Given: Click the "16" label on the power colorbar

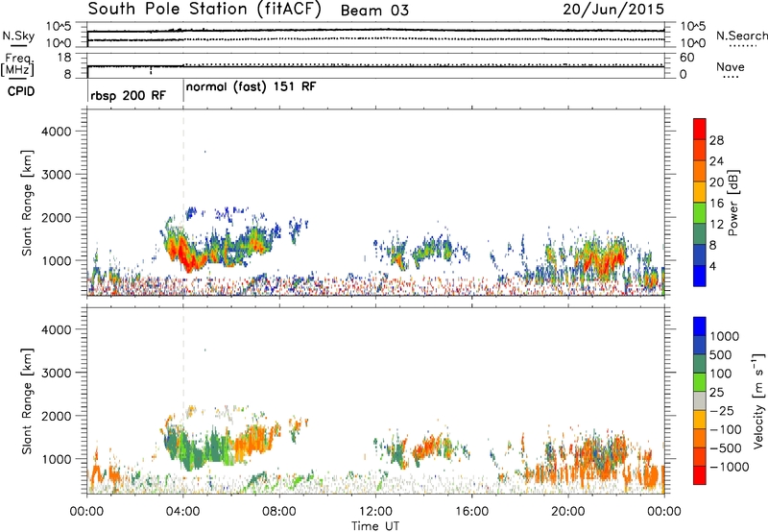Looking at the screenshot, I should click(716, 204).
